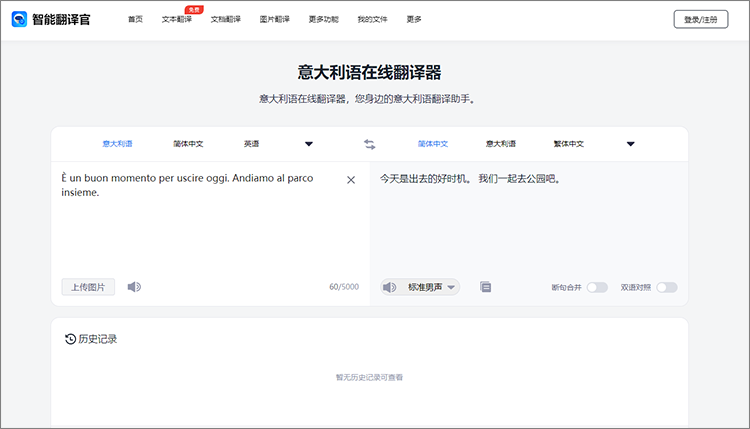This screenshot has width=750, height=429.
Task: Play audio of the translated text
Action: (x=389, y=287)
